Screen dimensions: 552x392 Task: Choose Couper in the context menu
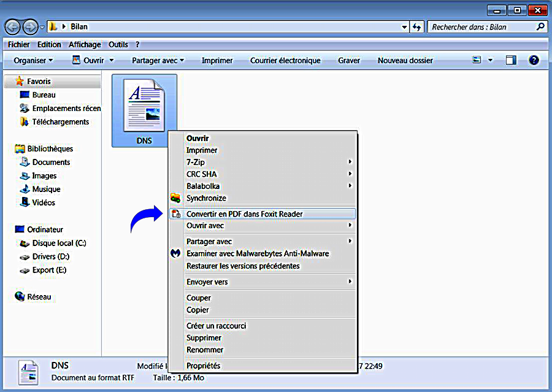263,298
